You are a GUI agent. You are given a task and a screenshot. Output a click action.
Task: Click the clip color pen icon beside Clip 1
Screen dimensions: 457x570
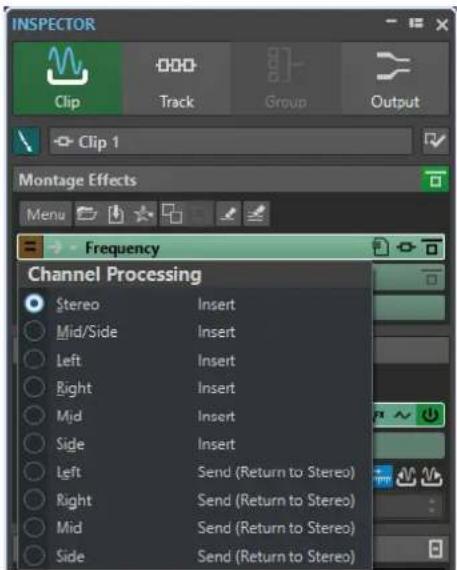coord(26,141)
